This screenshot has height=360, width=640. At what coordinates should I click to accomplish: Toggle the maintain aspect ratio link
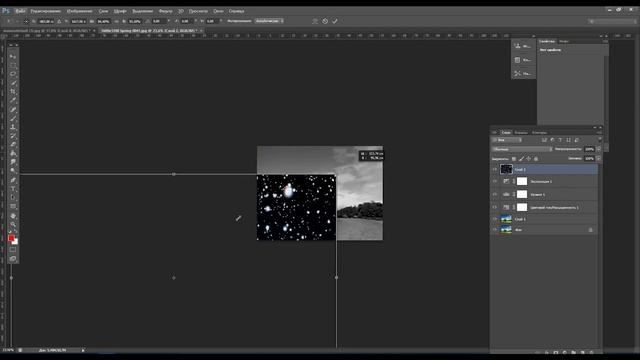tap(116, 21)
